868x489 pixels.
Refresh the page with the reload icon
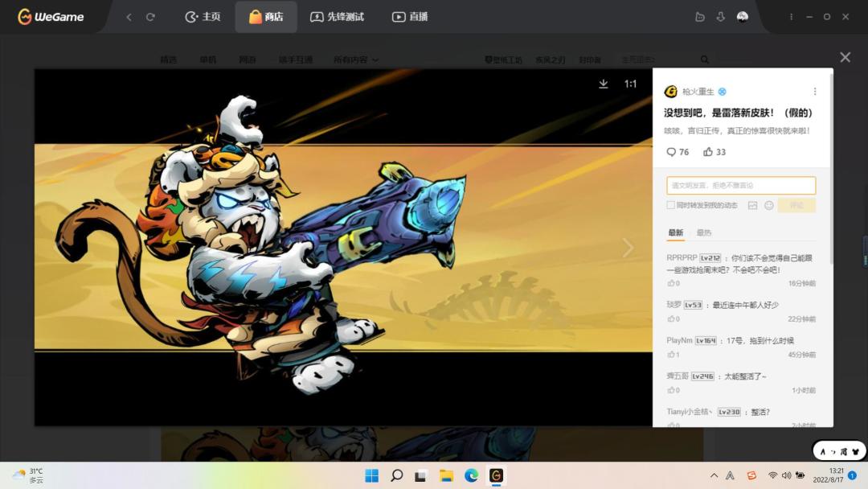pos(150,17)
